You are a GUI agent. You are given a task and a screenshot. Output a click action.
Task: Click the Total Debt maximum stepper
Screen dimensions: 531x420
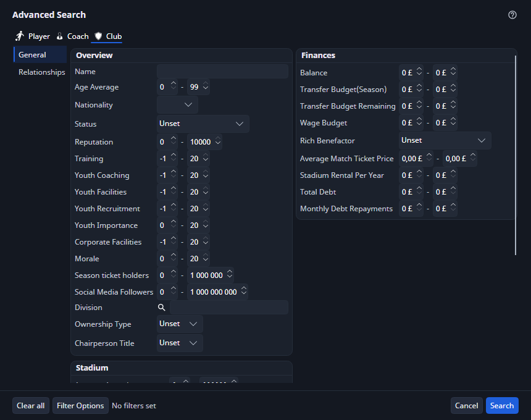(x=445, y=191)
